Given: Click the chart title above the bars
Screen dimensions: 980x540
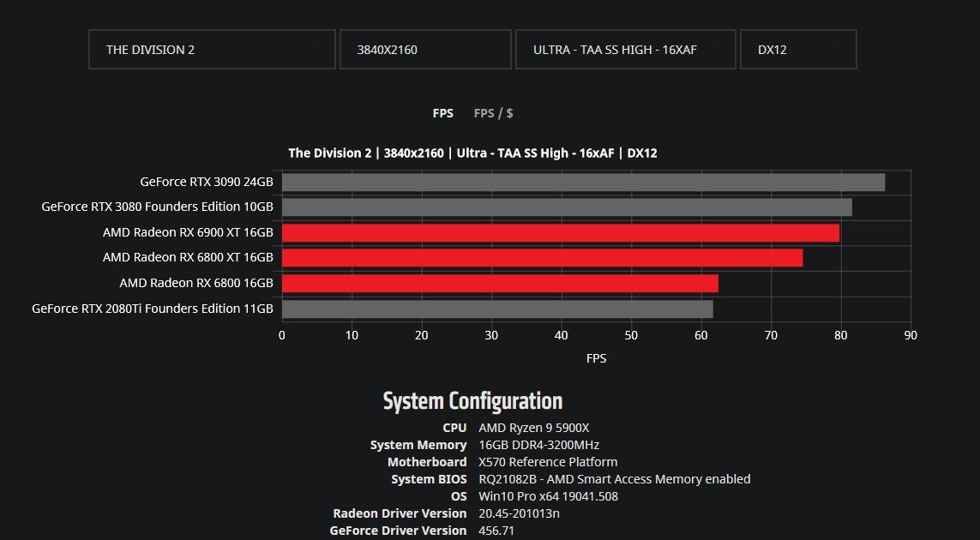Looking at the screenshot, I should [x=472, y=153].
